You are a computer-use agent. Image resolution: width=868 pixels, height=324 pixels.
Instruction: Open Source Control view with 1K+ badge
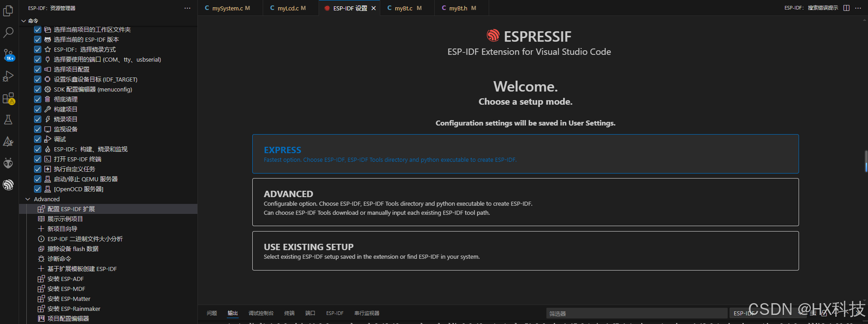8,54
